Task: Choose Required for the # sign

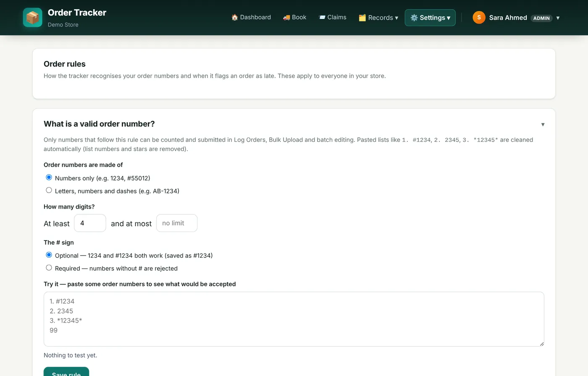Action: click(49, 268)
